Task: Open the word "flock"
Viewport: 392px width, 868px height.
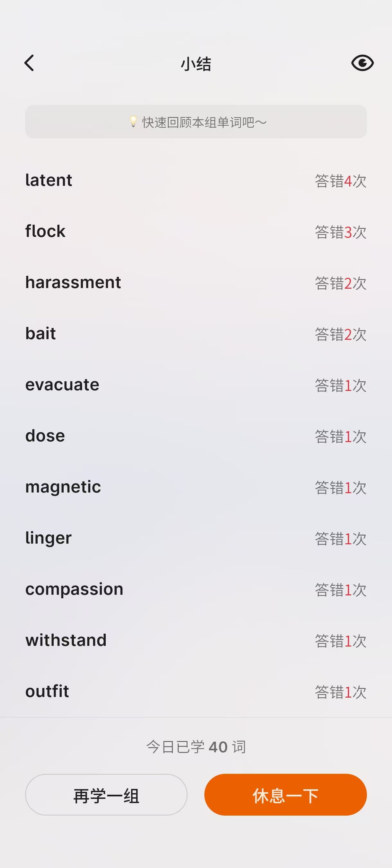Action: (x=45, y=231)
